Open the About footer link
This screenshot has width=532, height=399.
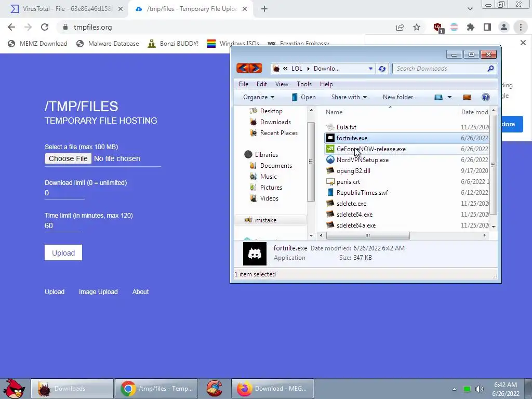140,292
